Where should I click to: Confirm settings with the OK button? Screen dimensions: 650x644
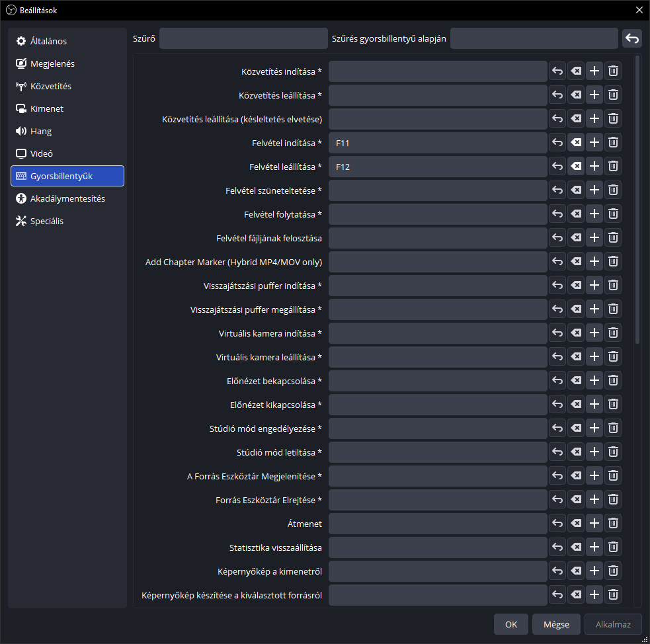point(510,624)
